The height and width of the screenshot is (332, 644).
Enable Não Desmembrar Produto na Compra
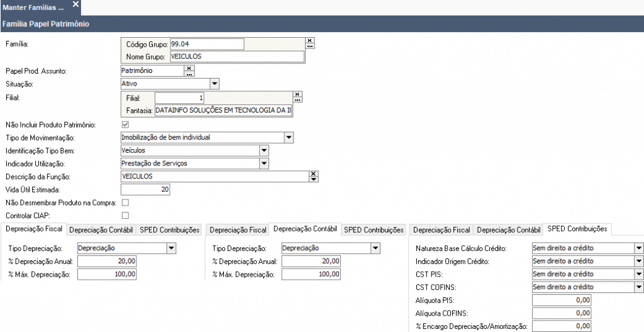(x=125, y=202)
